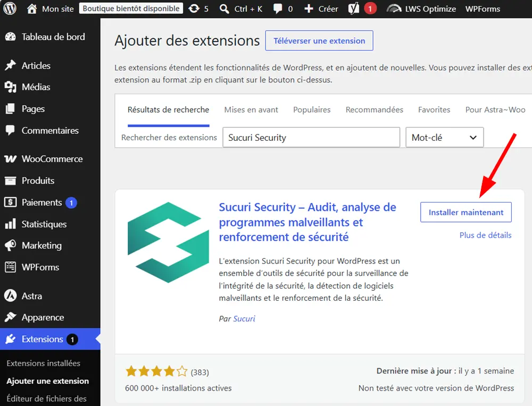Open the Paiements menu label

41,202
